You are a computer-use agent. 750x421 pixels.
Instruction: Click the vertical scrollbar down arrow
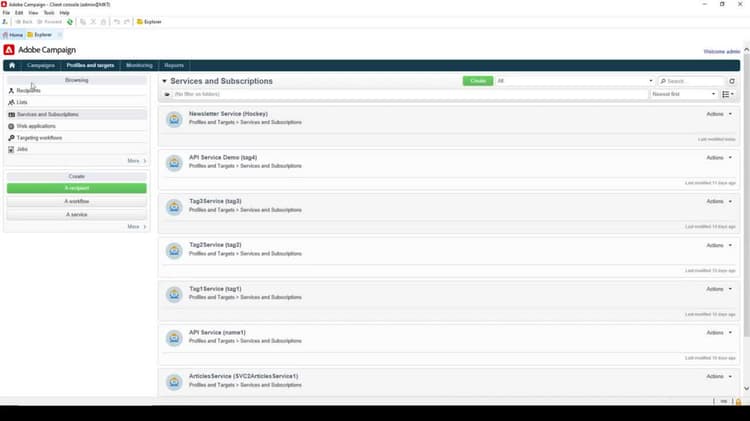point(746,388)
